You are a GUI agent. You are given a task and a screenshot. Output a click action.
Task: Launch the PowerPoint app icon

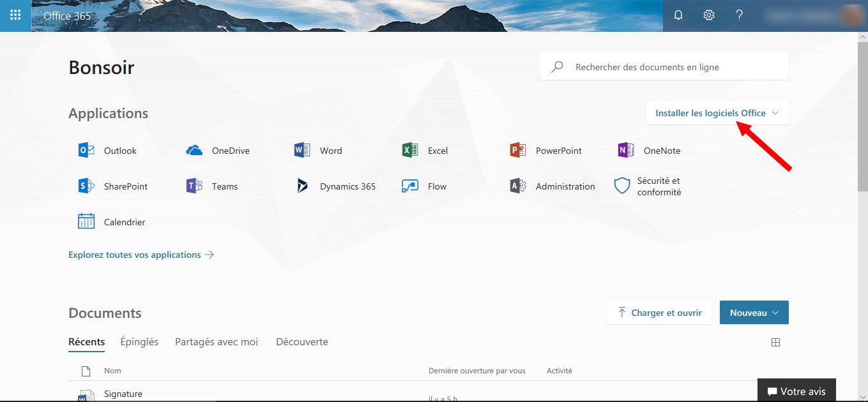pyautogui.click(x=518, y=151)
